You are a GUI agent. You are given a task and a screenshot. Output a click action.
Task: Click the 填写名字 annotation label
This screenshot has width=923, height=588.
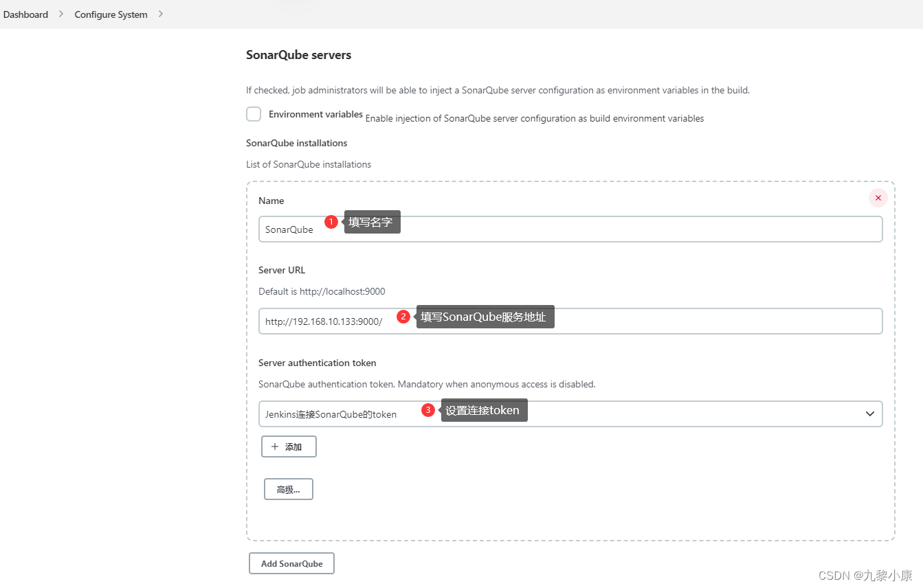[372, 221]
